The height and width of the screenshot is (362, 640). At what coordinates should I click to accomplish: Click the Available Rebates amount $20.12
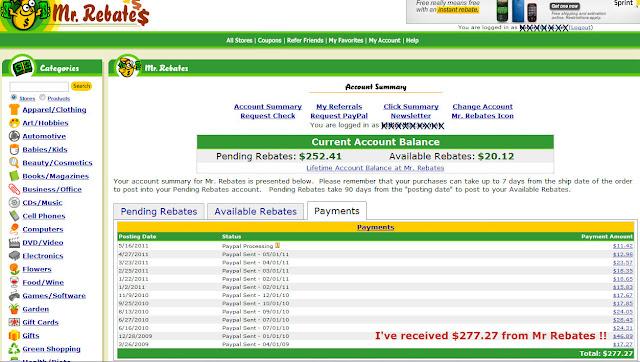point(496,156)
